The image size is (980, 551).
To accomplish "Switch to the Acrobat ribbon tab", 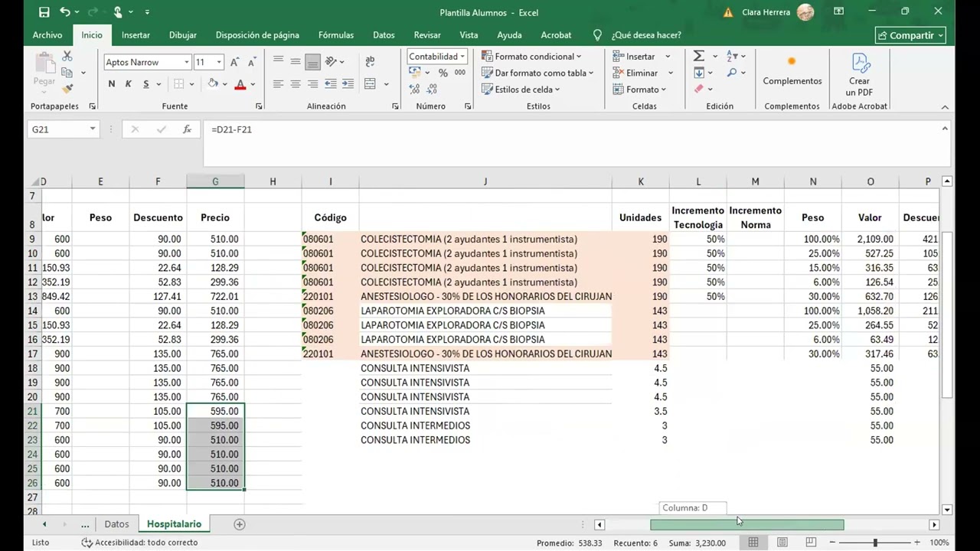I will (556, 35).
